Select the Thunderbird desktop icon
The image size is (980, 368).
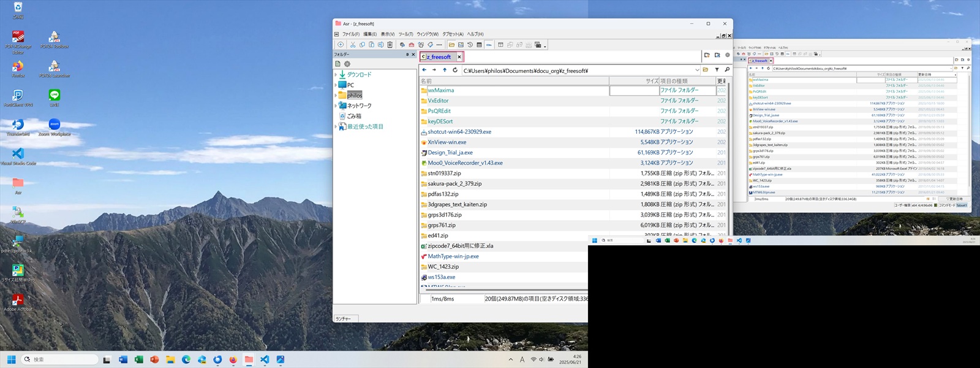tap(18, 127)
